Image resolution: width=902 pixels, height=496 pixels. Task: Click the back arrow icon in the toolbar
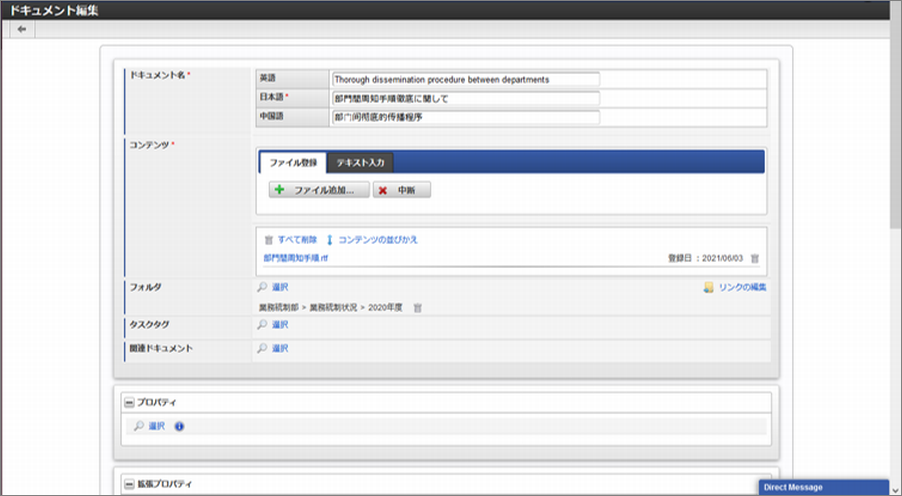tap(21, 29)
